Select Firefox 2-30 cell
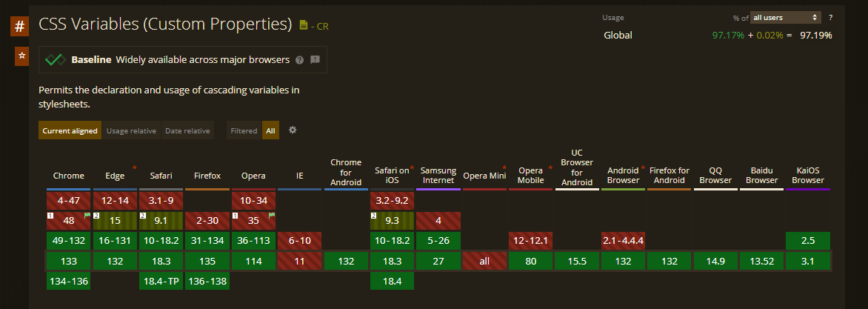 click(207, 221)
